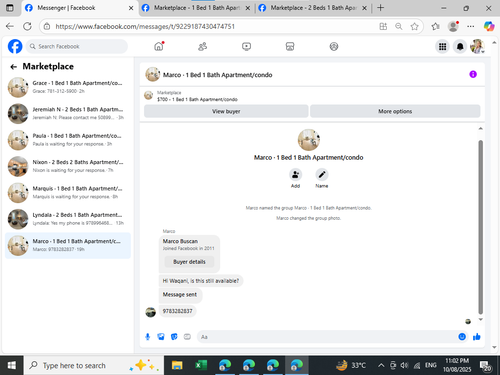This screenshot has width=500, height=375.
Task: Go to Facebook Home feed icon
Action: coord(159,46)
